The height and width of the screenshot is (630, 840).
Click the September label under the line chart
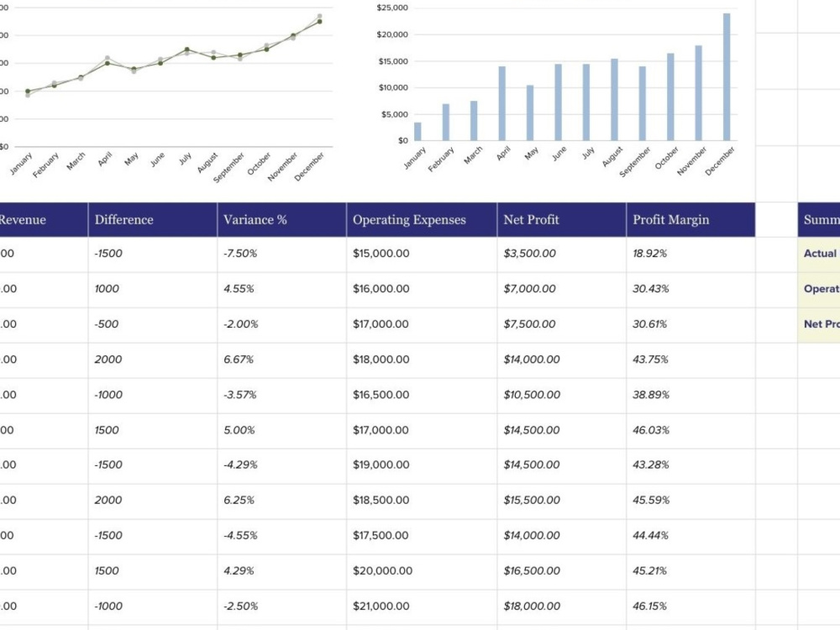coord(228,167)
